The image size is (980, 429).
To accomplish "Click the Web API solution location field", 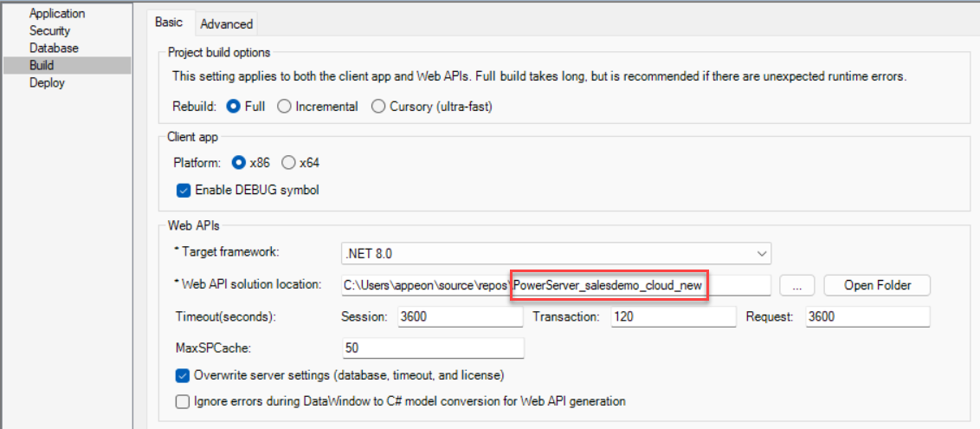I will (554, 285).
